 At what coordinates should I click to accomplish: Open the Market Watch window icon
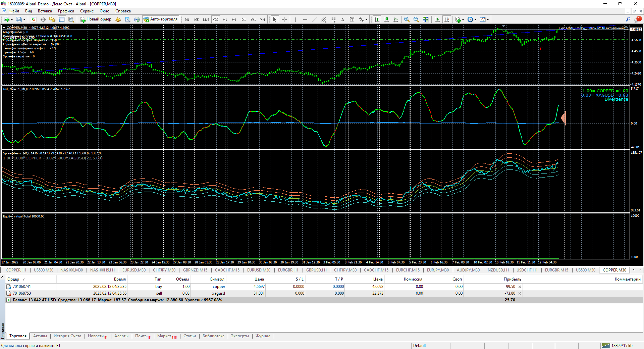(33, 19)
